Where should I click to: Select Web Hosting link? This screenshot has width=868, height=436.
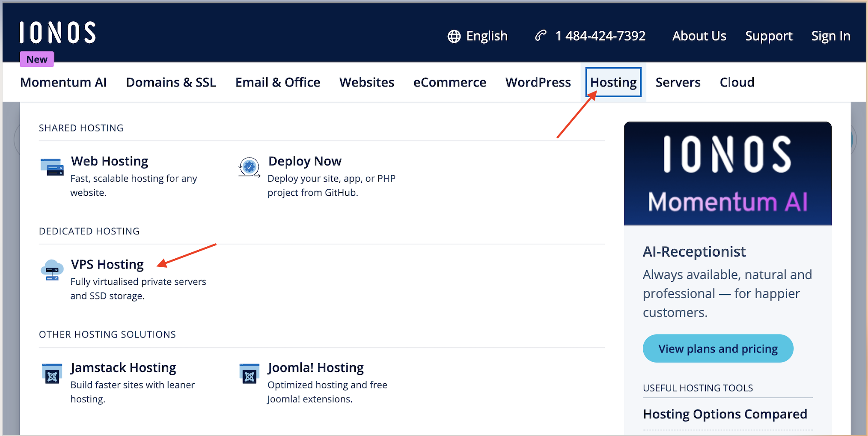(110, 161)
